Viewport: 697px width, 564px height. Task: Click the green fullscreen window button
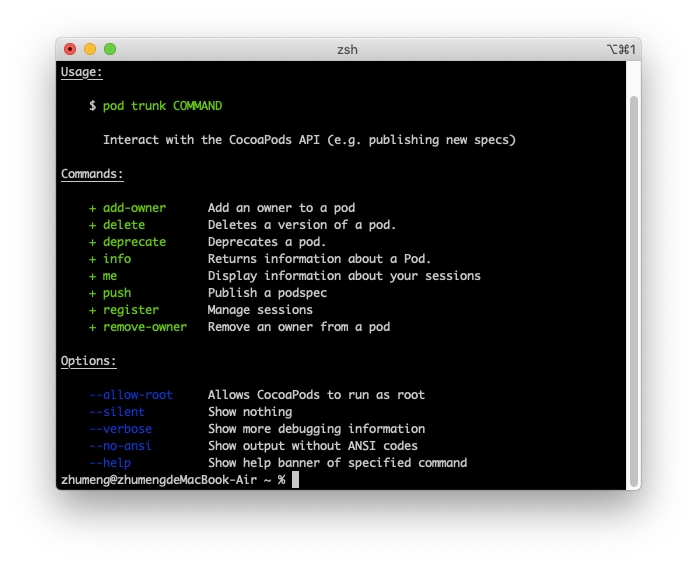point(110,49)
